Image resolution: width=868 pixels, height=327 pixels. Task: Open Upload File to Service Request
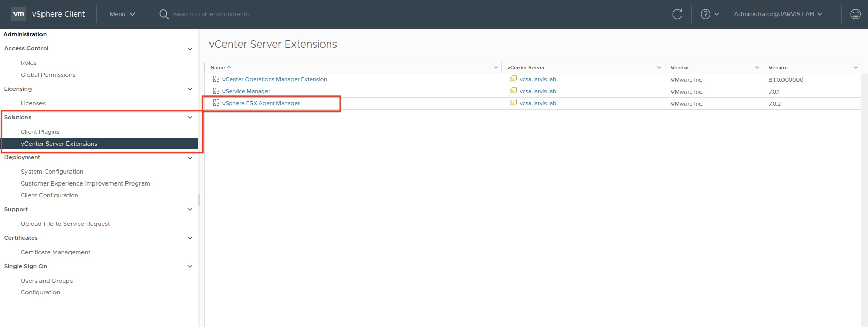tap(65, 224)
